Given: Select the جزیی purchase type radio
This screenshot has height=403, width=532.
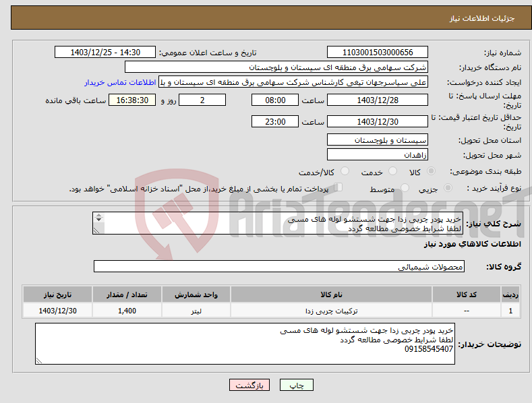Looking at the screenshot, I should [448, 187].
